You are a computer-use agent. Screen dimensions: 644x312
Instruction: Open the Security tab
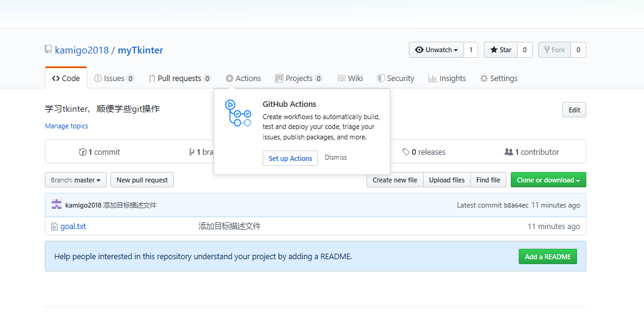396,78
